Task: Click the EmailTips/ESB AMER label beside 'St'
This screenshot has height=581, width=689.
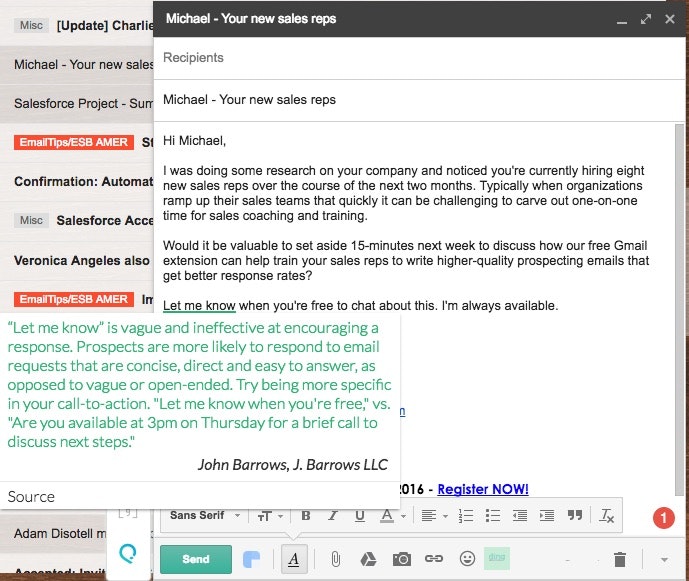Action: point(74,142)
